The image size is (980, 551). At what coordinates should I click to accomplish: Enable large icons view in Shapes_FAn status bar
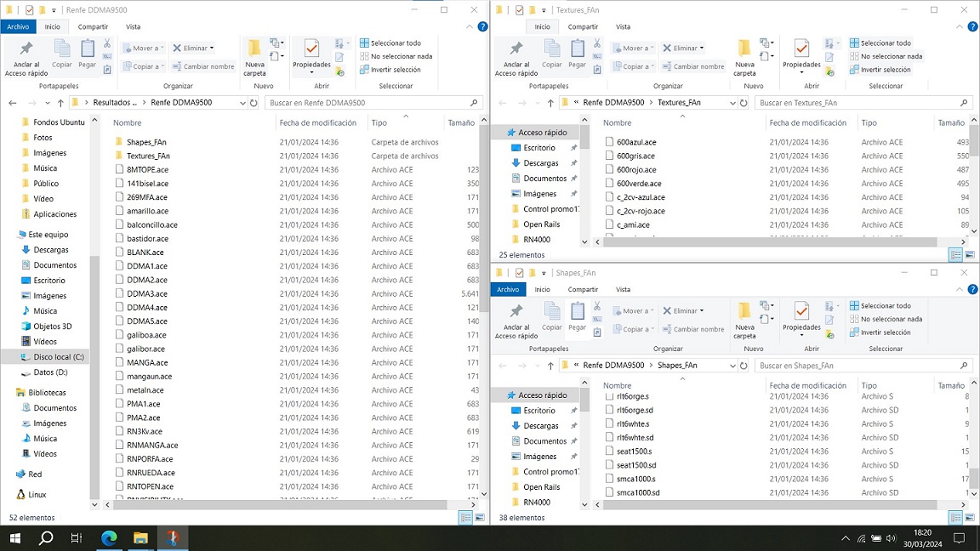(x=969, y=518)
